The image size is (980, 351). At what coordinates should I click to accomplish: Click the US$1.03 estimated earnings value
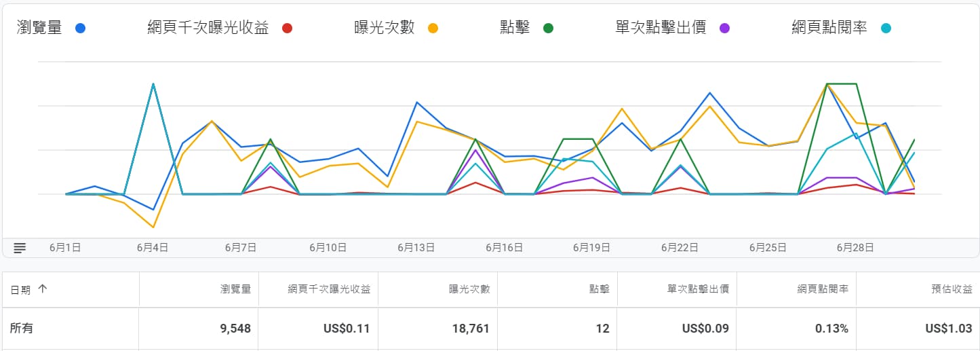click(947, 329)
